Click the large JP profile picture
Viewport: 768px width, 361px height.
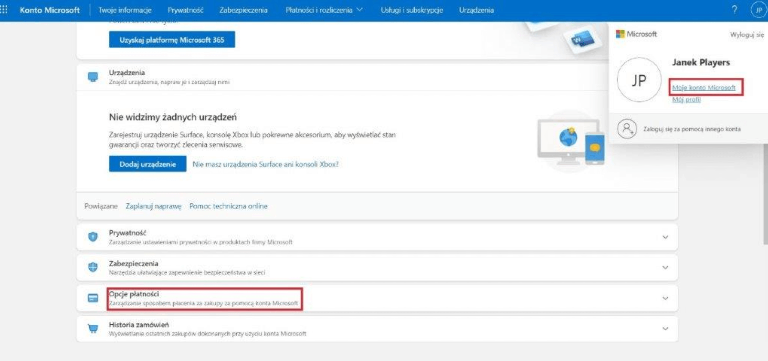click(639, 80)
